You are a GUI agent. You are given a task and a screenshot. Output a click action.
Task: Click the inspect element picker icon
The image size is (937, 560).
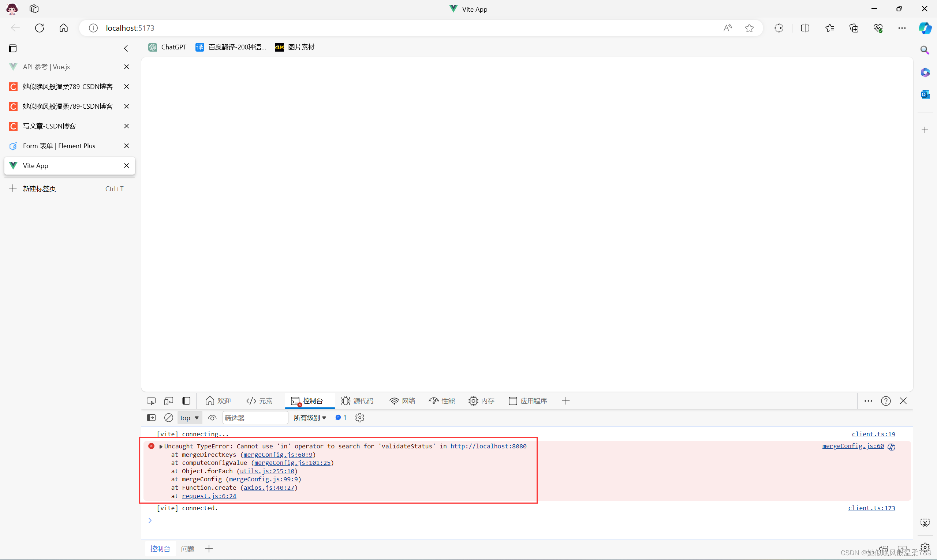tap(151, 401)
